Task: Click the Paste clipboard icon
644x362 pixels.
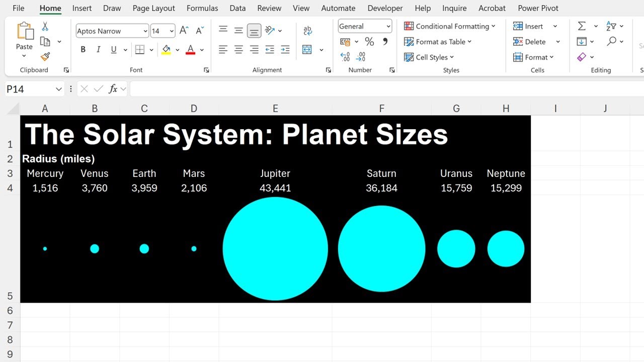Action: pos(25,31)
